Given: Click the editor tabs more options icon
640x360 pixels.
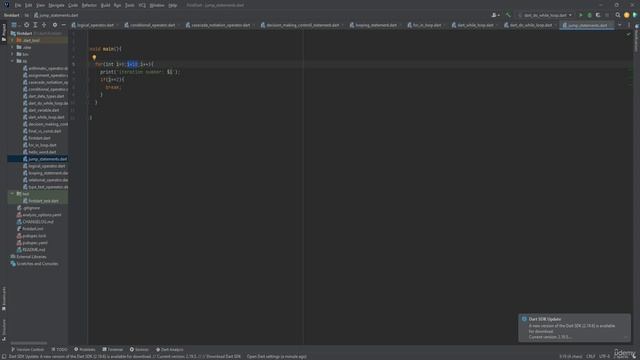Looking at the screenshot, I should 629,25.
